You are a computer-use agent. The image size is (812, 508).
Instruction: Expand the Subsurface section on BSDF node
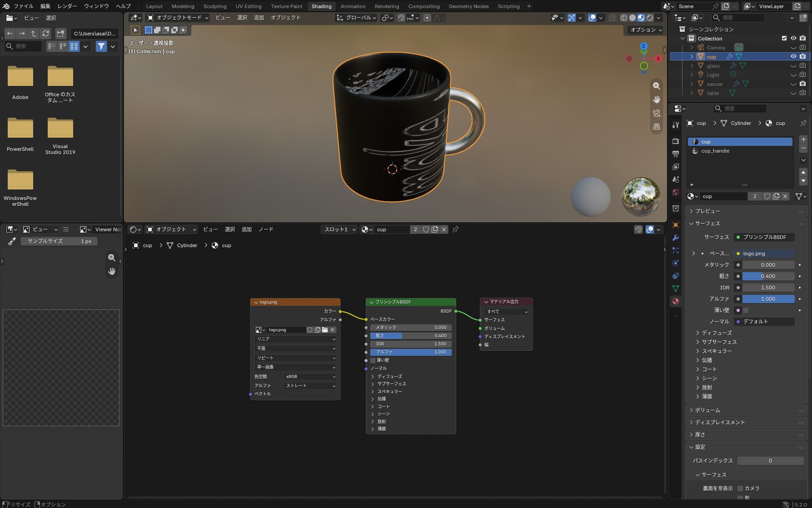point(372,384)
